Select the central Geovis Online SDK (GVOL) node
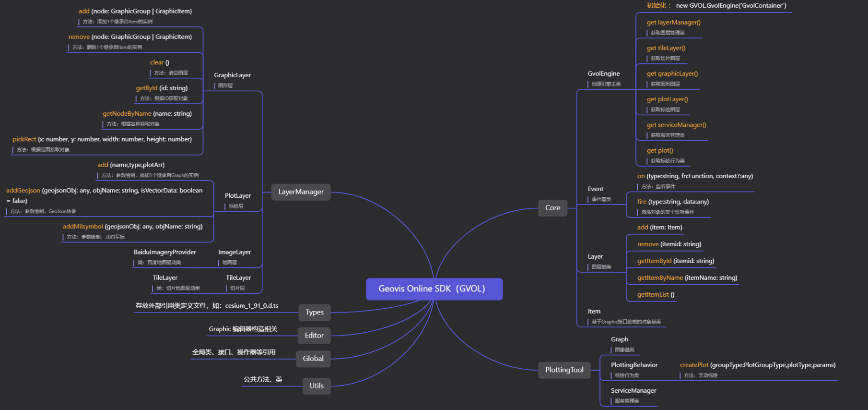868x410 pixels. (434, 289)
